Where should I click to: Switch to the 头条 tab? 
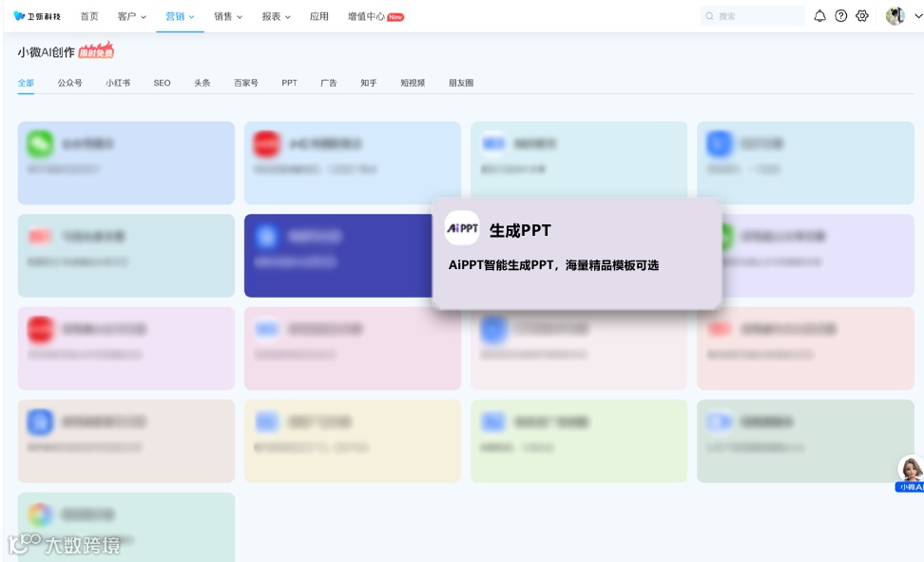pos(202,83)
